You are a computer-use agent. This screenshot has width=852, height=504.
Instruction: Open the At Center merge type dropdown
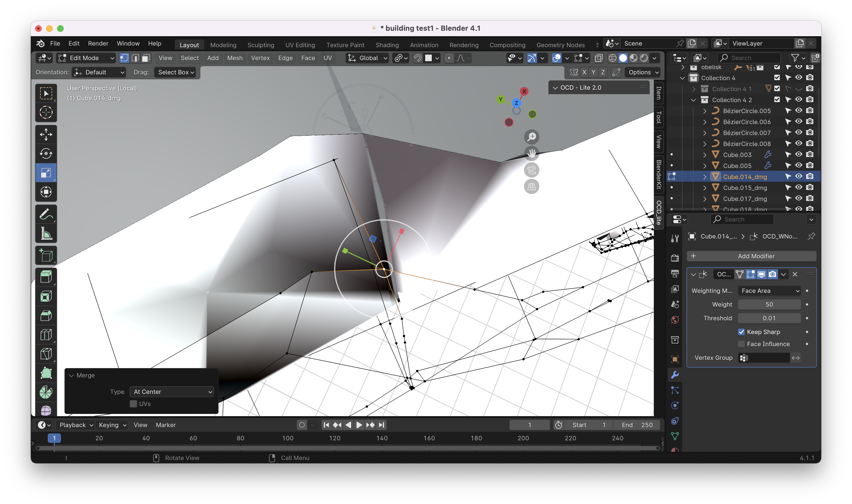point(172,391)
